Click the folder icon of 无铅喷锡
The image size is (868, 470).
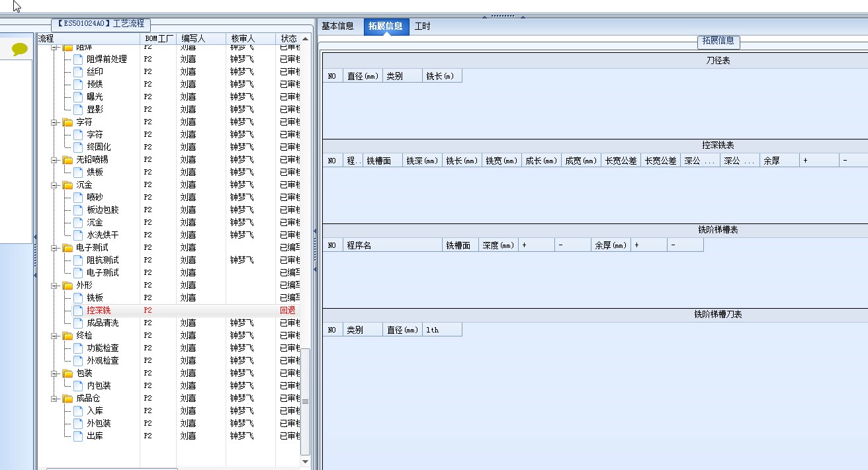tap(67, 159)
